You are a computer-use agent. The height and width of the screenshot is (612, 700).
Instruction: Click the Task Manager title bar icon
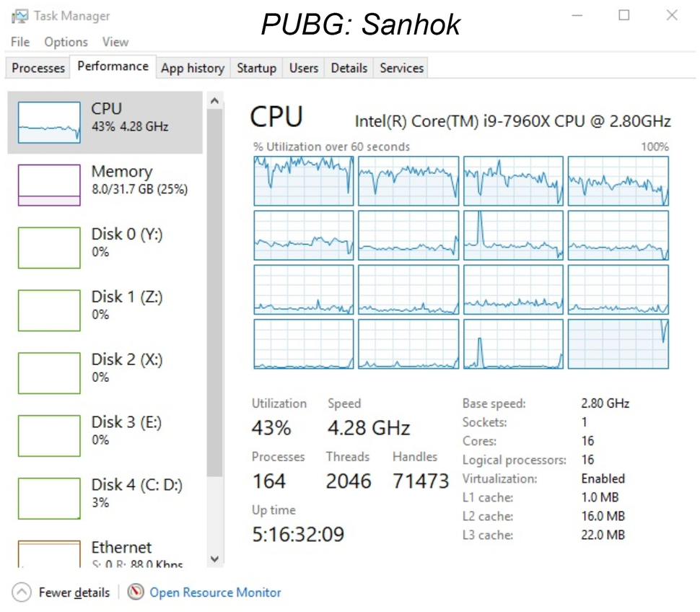point(21,14)
